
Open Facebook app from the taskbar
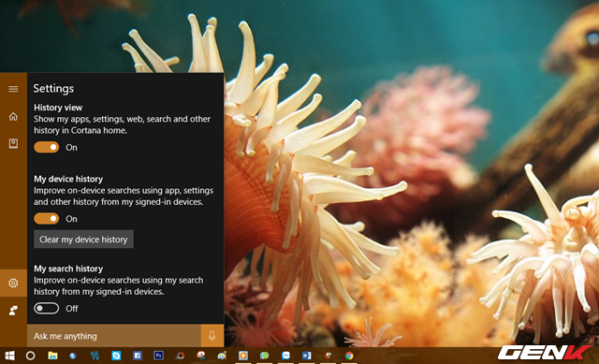(x=138, y=356)
